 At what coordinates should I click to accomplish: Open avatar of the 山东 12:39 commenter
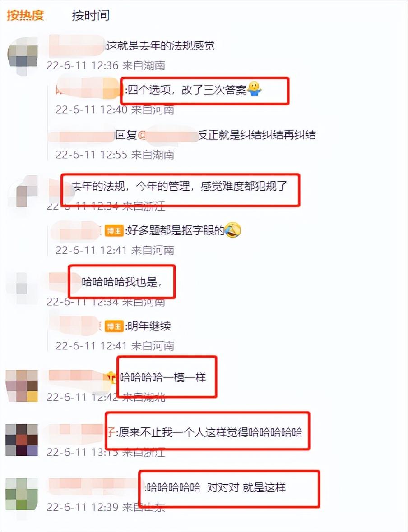(22, 494)
